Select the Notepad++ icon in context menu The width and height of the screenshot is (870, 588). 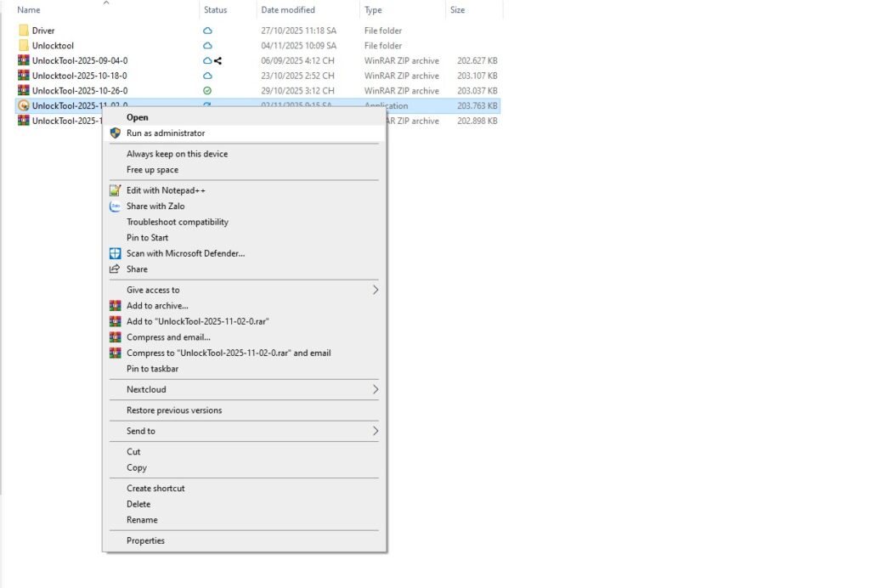click(x=115, y=190)
